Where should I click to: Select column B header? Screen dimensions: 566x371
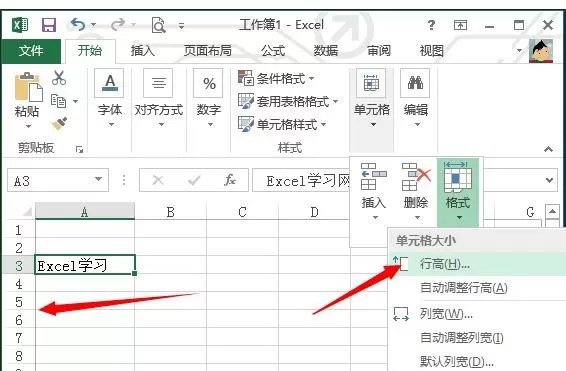point(170,212)
